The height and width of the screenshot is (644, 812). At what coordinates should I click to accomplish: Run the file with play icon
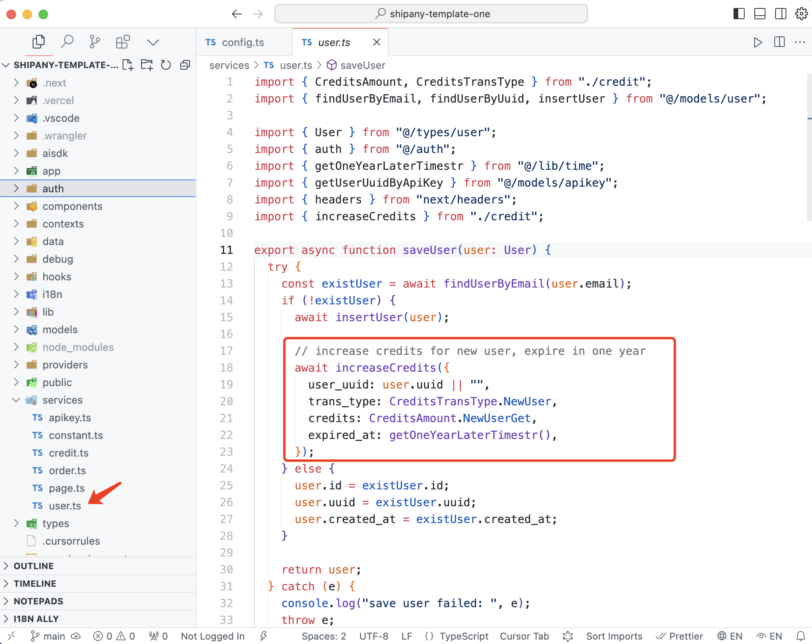coord(757,42)
